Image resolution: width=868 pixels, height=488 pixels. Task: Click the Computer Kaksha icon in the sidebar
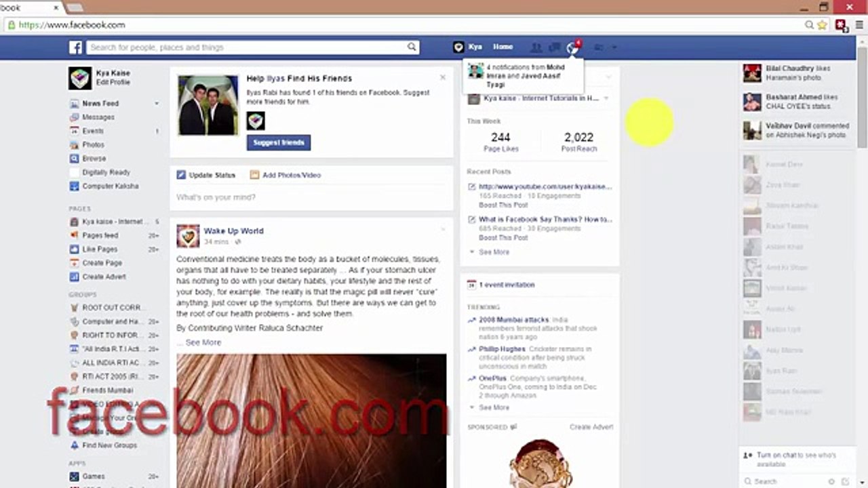coord(74,186)
